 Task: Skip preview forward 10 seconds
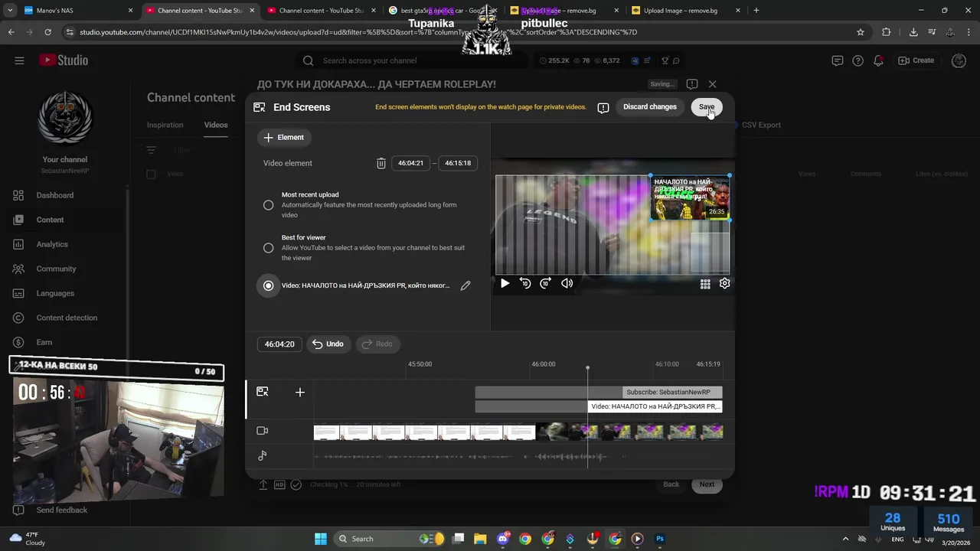545,283
